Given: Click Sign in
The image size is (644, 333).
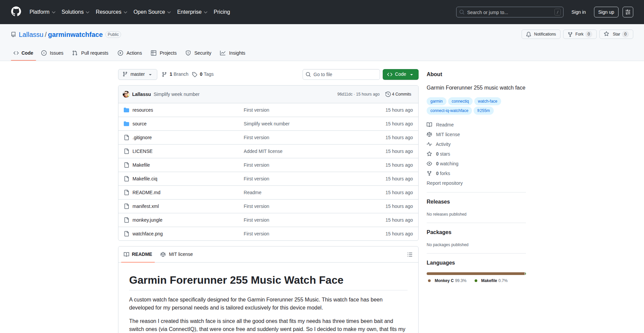Looking at the screenshot, I should [x=579, y=12].
